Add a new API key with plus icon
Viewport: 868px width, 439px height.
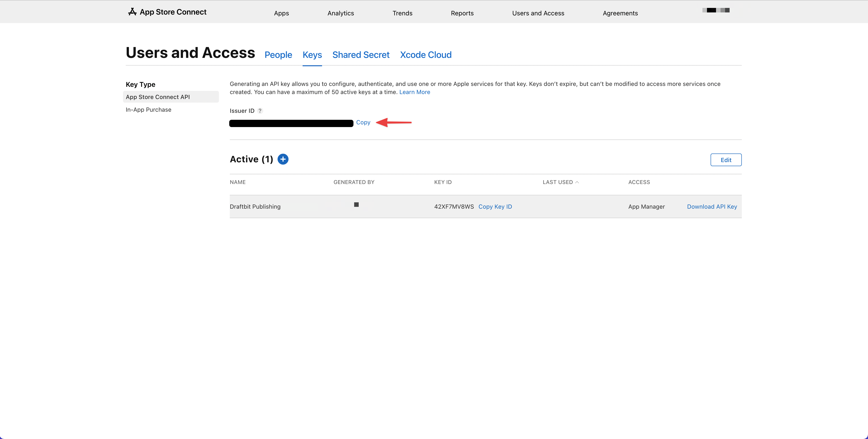pyautogui.click(x=283, y=159)
